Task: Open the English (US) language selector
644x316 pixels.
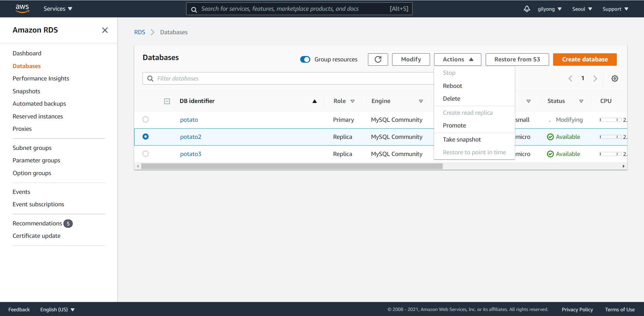Action: point(57,310)
